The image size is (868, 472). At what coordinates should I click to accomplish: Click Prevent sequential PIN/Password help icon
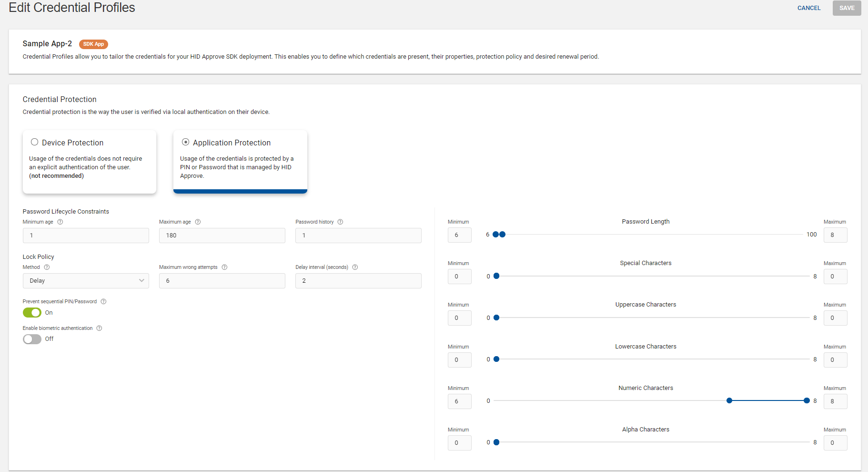(103, 302)
